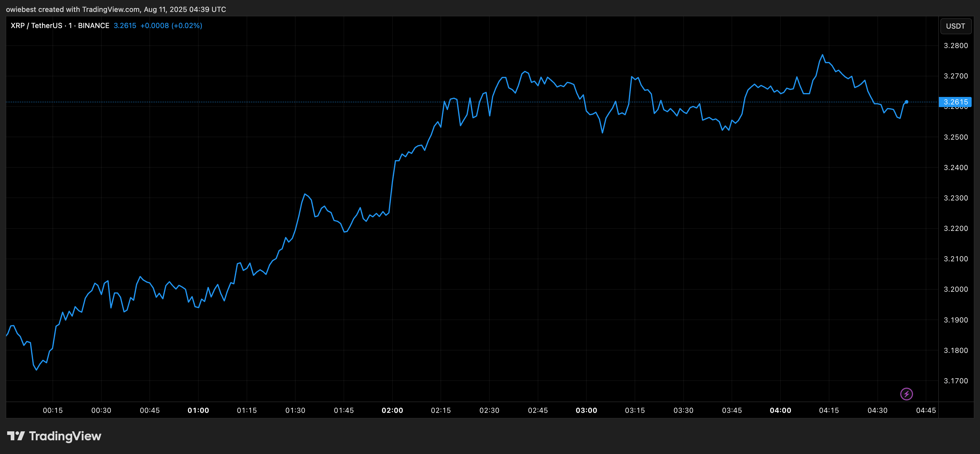Click the 03:00 time axis label
Image resolution: width=980 pixels, height=454 pixels.
coord(586,410)
